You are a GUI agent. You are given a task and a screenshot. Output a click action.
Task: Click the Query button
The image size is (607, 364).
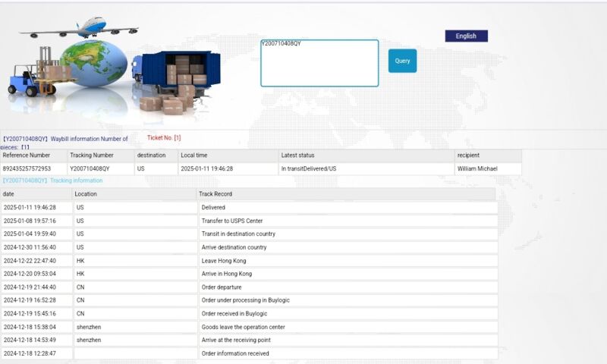pyautogui.click(x=402, y=61)
